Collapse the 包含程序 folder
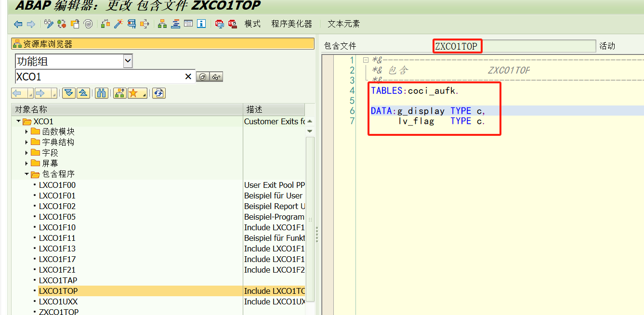Image resolution: width=644 pixels, height=315 pixels. click(26, 174)
